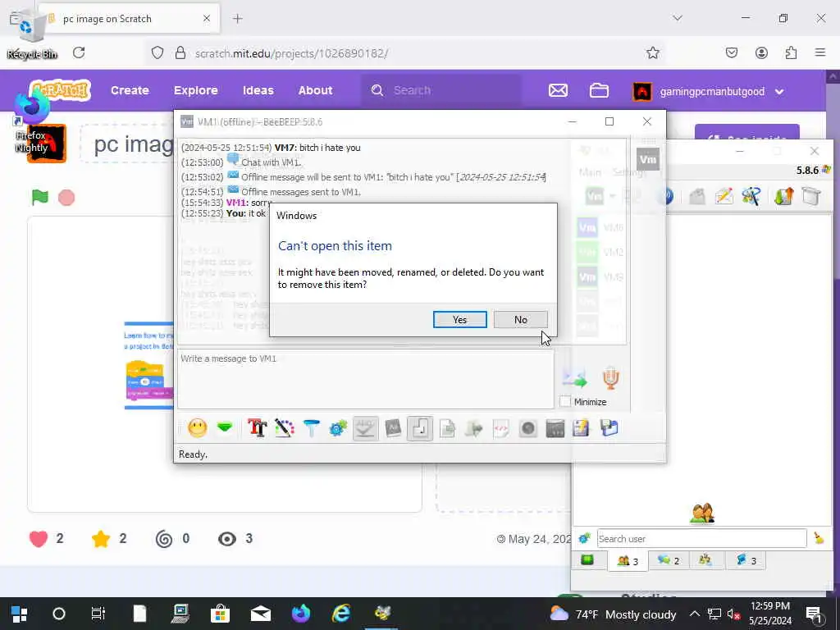Click the tools wrench icon in BeeBEEP toolbar
This screenshot has height=630, width=840.
751,196
